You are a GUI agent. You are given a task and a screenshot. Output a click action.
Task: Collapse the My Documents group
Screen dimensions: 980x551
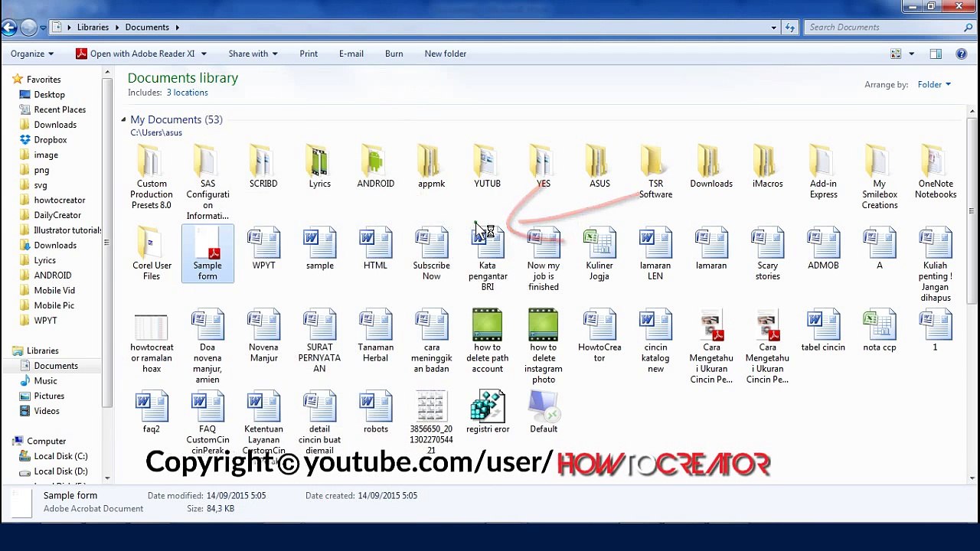(123, 120)
